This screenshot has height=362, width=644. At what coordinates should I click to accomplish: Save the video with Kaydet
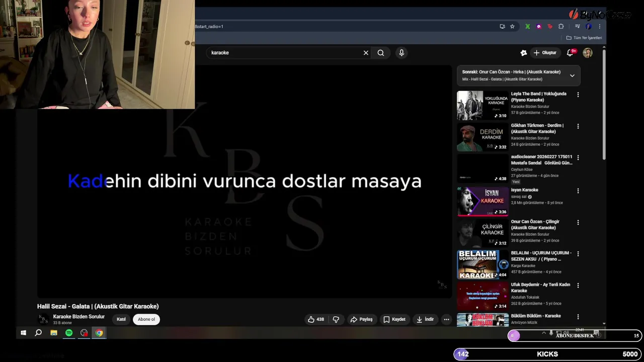click(x=394, y=319)
